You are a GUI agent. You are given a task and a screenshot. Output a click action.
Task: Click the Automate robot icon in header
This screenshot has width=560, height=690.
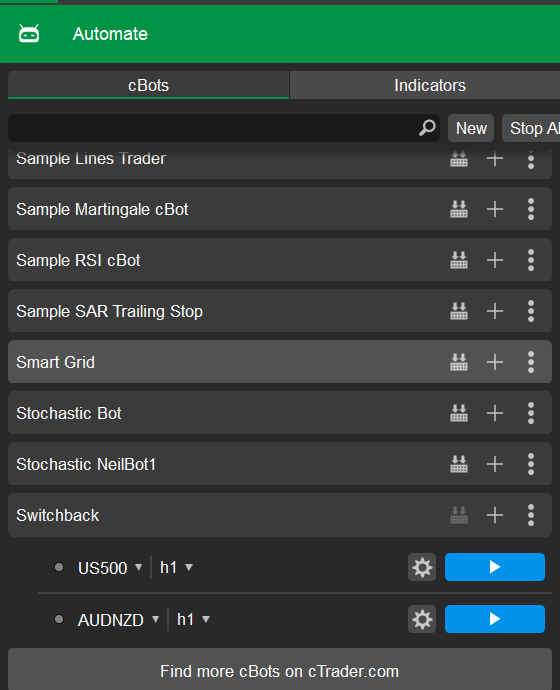point(29,33)
